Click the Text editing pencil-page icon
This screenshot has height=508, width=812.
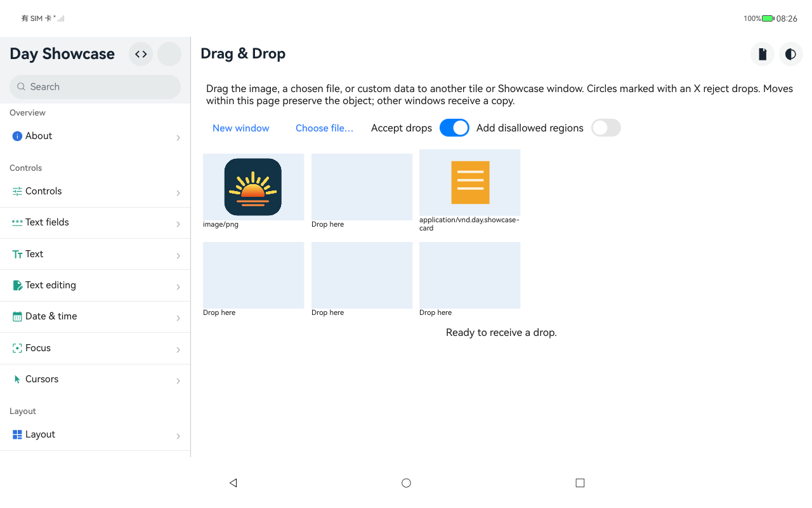point(17,285)
